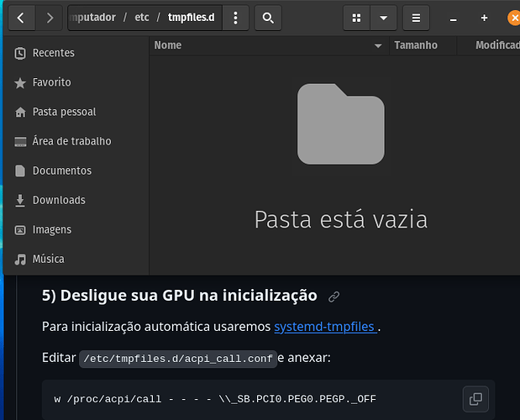
Task: Open the file search
Action: pos(268,18)
